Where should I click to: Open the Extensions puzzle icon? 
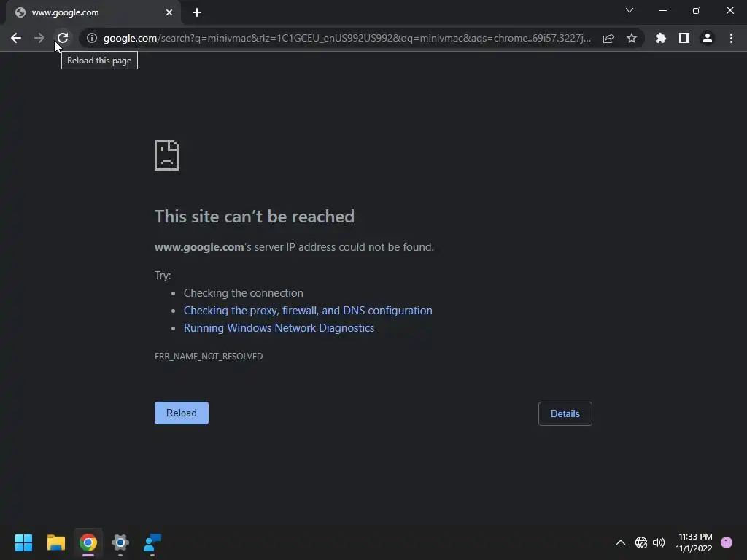(661, 38)
